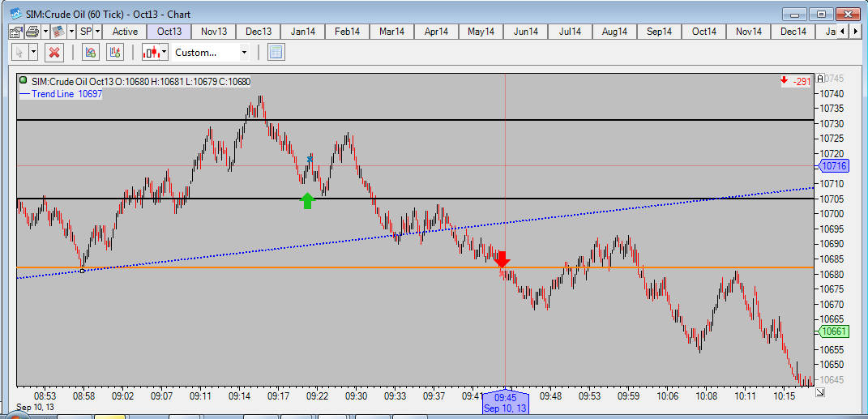Open the chart properties icon
868x419 pixels.
[x=16, y=32]
